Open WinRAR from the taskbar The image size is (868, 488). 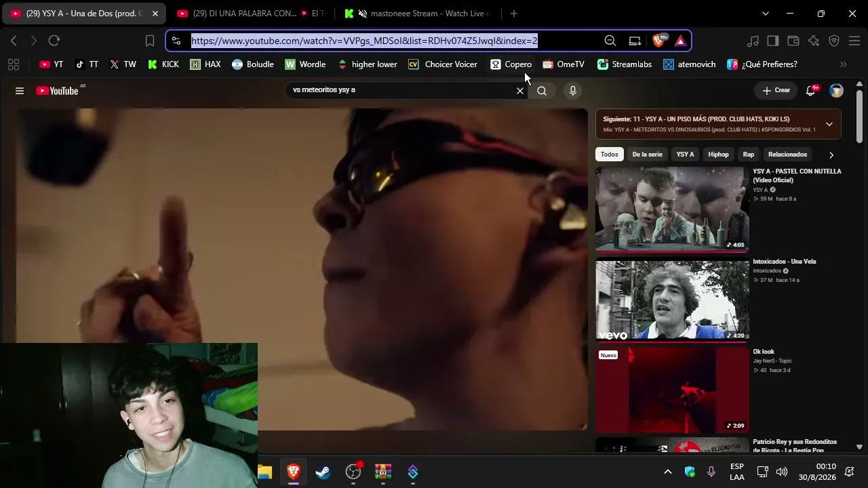(383, 472)
